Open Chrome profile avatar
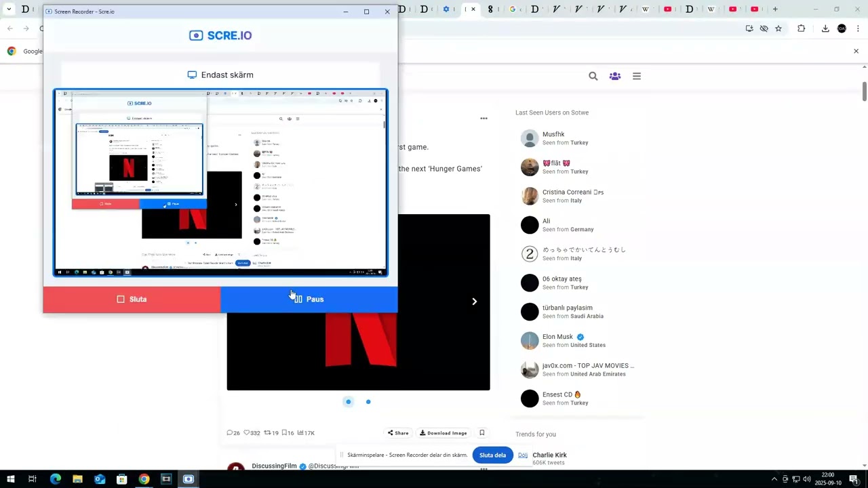868x488 pixels. pos(842,28)
